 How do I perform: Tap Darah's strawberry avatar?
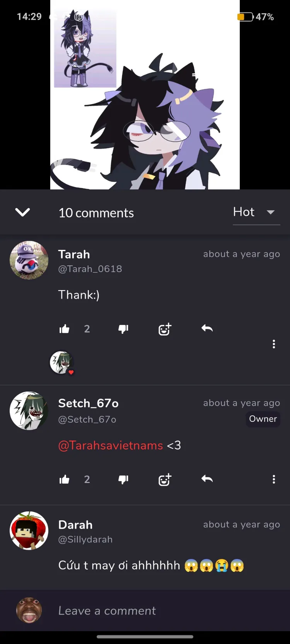29,530
